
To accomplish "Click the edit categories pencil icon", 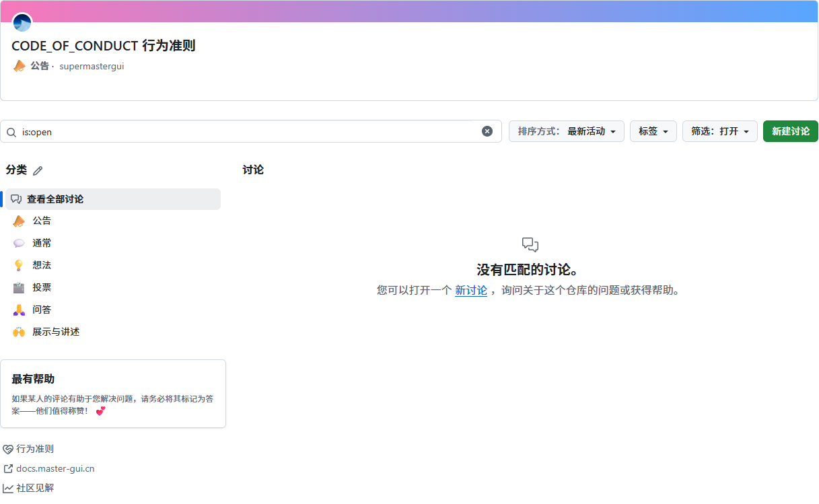I will pos(38,171).
